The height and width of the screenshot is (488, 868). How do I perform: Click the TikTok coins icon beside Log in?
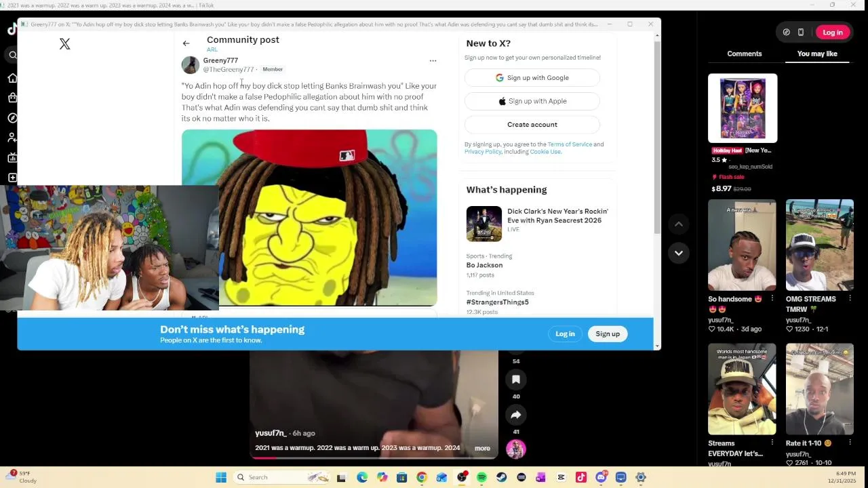click(x=786, y=33)
